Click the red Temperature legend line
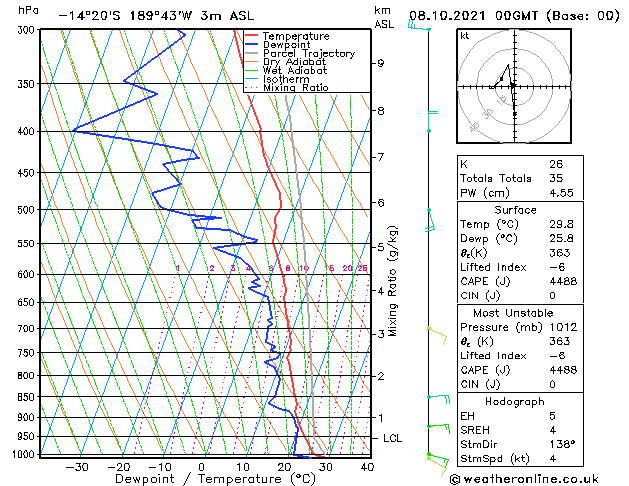 pos(251,36)
